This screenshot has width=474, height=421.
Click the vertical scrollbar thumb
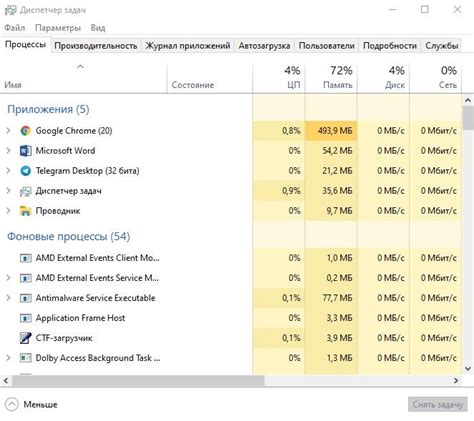(468, 118)
